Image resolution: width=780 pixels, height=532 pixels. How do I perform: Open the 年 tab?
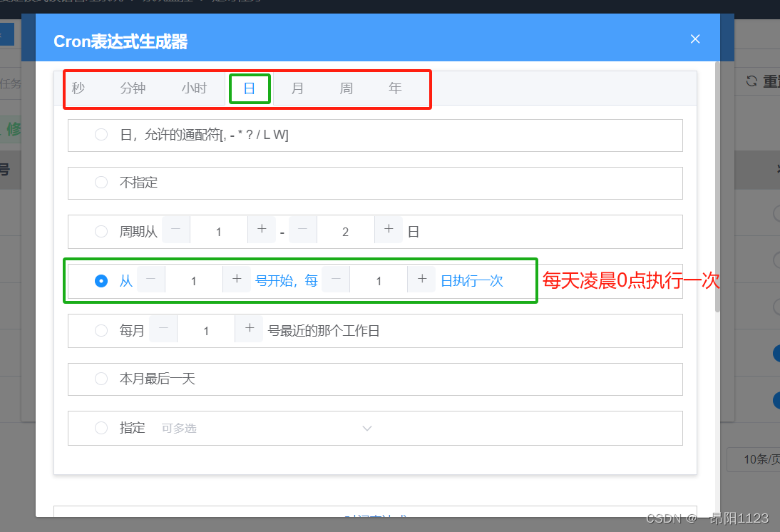[395, 88]
